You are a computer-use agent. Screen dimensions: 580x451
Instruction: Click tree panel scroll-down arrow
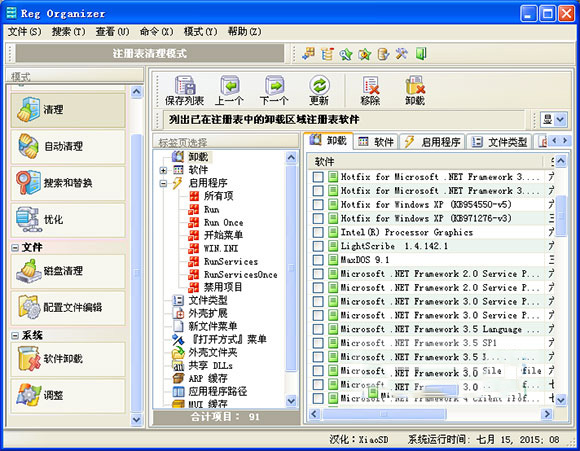(x=291, y=400)
